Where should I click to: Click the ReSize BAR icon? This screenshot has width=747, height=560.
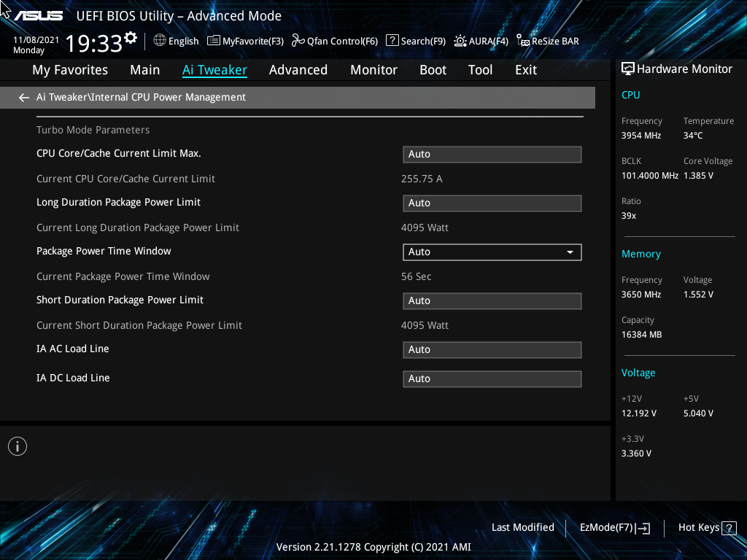[523, 41]
